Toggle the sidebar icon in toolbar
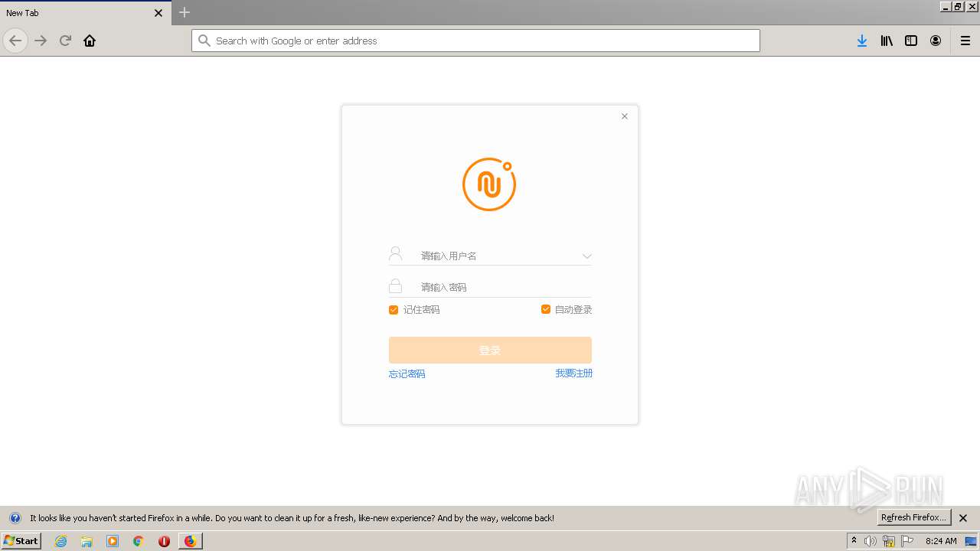The image size is (980, 551). [x=911, y=41]
